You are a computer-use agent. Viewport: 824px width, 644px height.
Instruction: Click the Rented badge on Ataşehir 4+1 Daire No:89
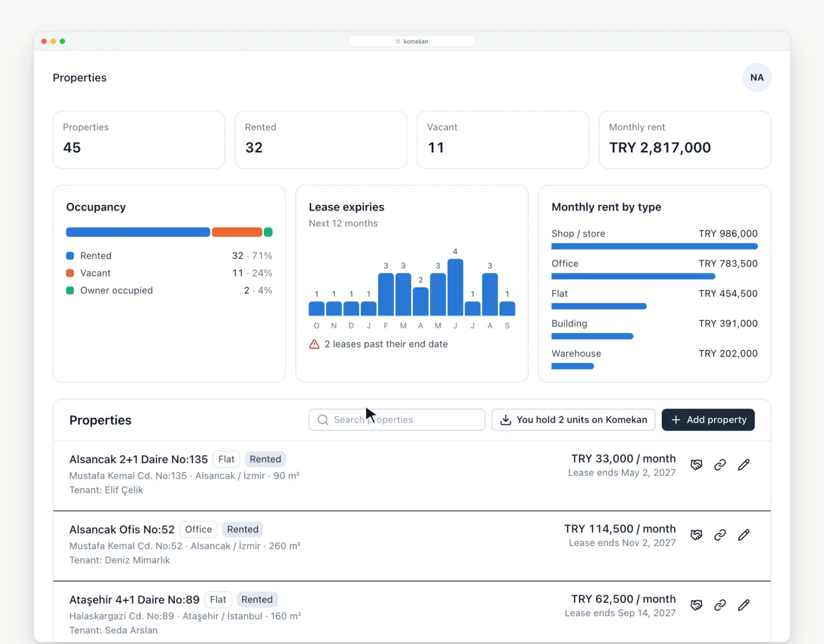pos(257,599)
